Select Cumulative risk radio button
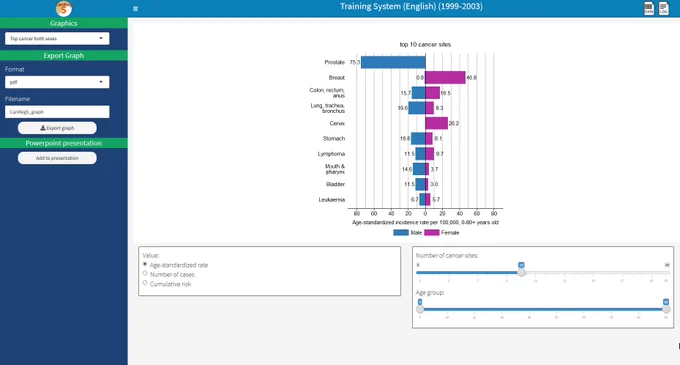The width and height of the screenshot is (680, 365). pyautogui.click(x=145, y=283)
